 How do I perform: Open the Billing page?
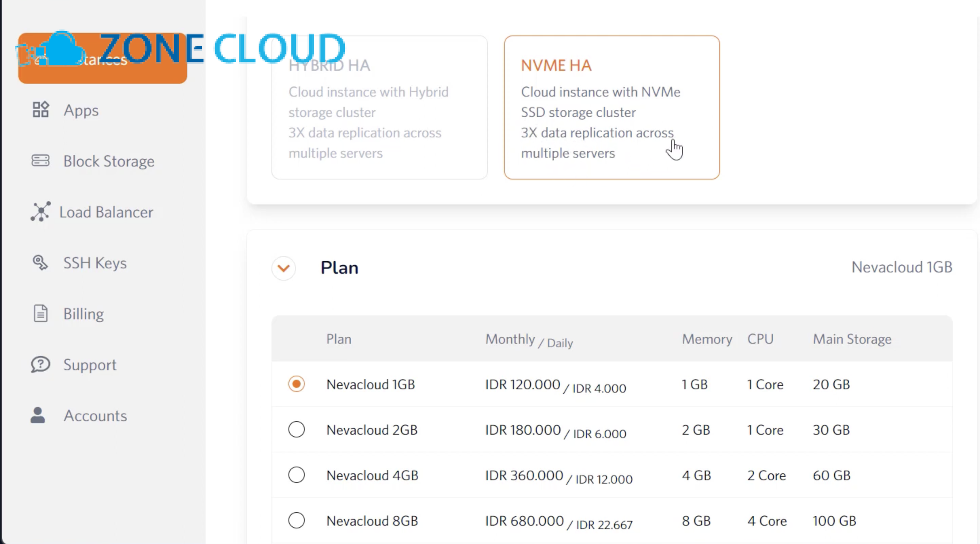click(x=84, y=314)
